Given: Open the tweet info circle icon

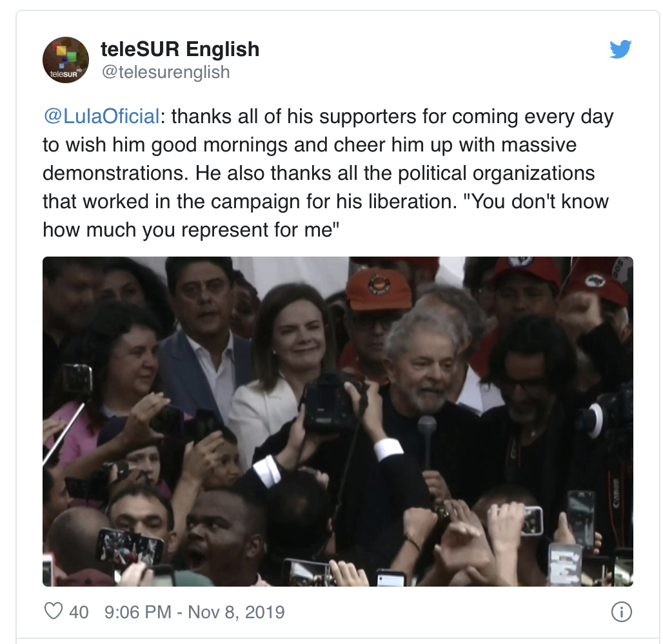Looking at the screenshot, I should (621, 612).
